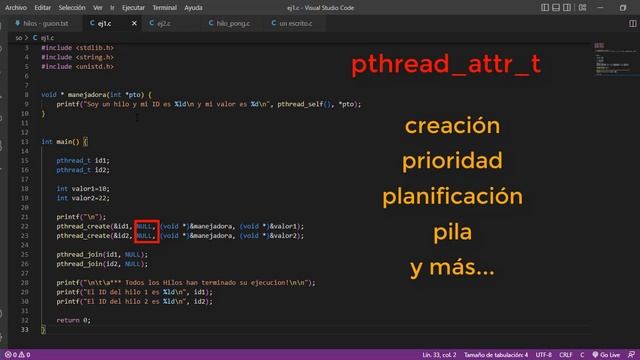Click the code minimap
The height and width of the screenshot is (360, 640).
click(616, 59)
